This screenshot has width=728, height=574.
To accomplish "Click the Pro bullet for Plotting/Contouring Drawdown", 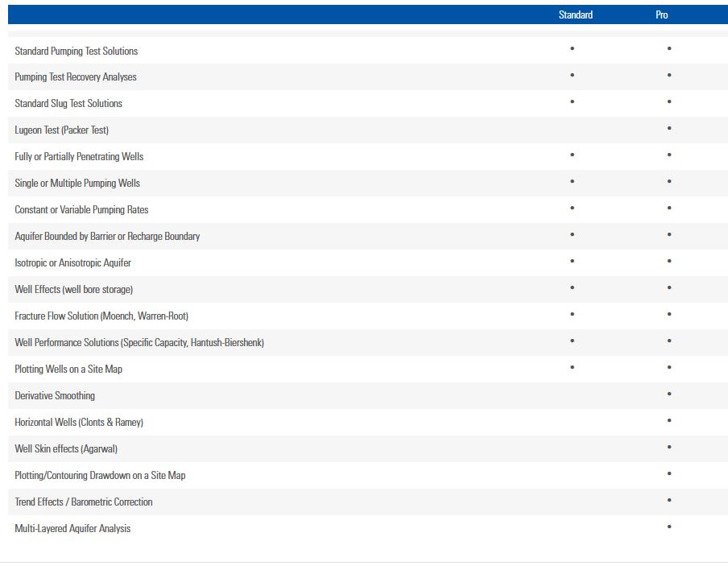I will [x=669, y=473].
